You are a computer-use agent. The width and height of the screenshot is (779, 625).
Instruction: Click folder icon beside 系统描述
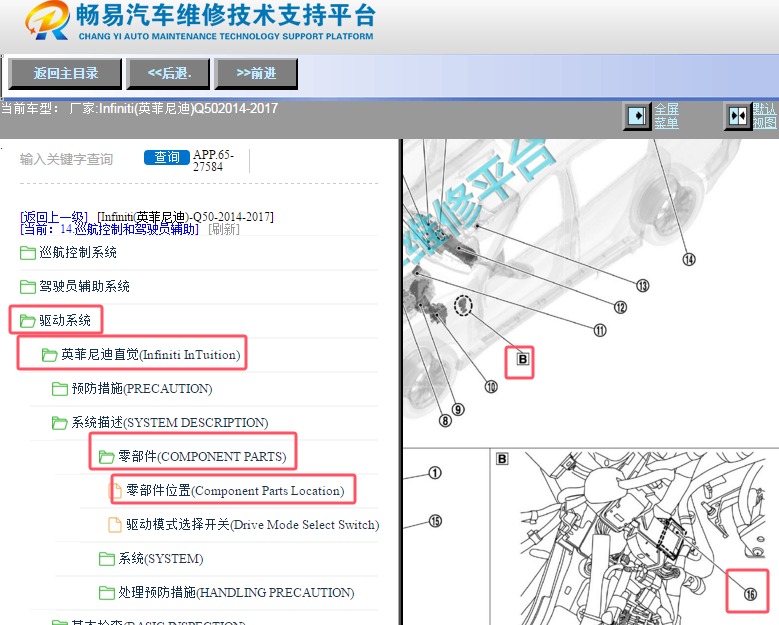point(60,423)
